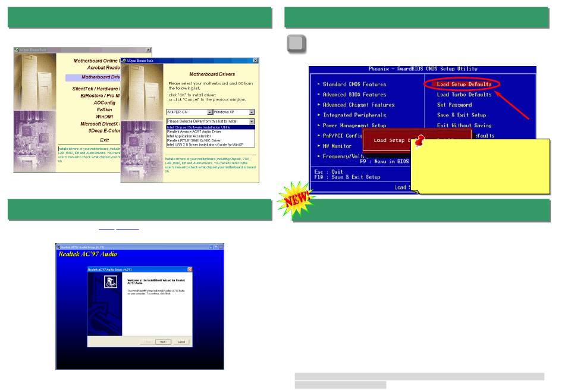565x392 pixels.
Task: Select Exit Without Saving in BIOS
Action: [x=464, y=126]
